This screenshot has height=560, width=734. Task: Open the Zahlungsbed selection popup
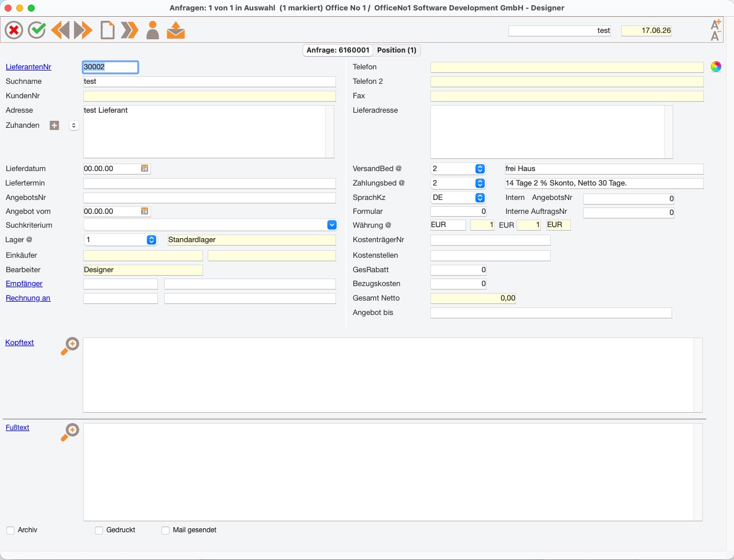pos(480,183)
